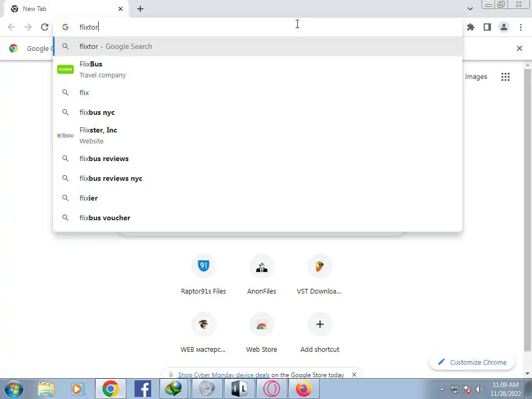Viewport: 532px width, 399px height.
Task: Choose 'flixtor - Google Search' suggestion
Action: click(x=258, y=46)
